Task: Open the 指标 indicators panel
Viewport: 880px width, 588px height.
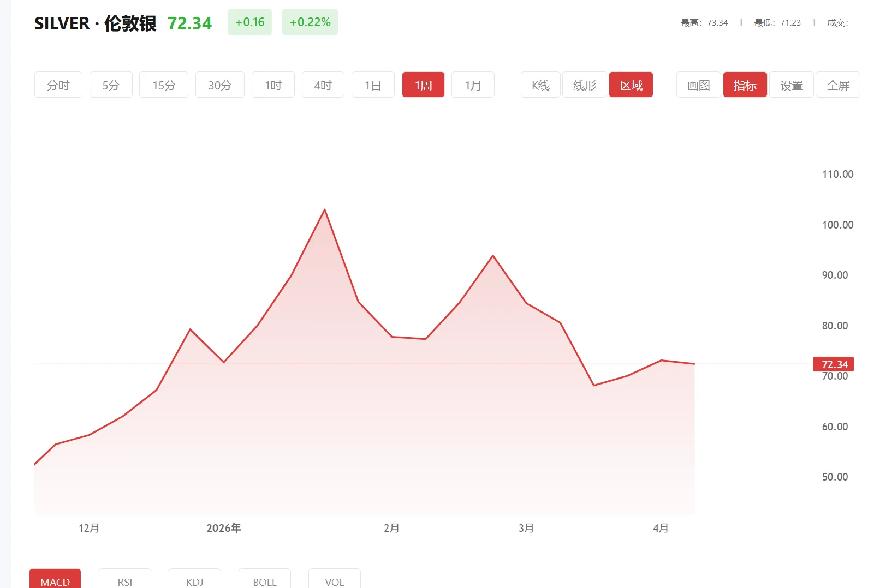Action: [745, 85]
